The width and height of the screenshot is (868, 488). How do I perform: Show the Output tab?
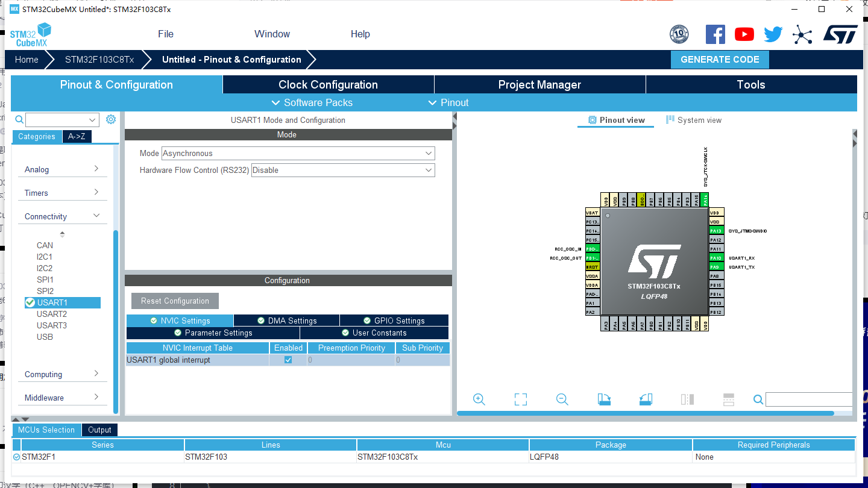99,430
